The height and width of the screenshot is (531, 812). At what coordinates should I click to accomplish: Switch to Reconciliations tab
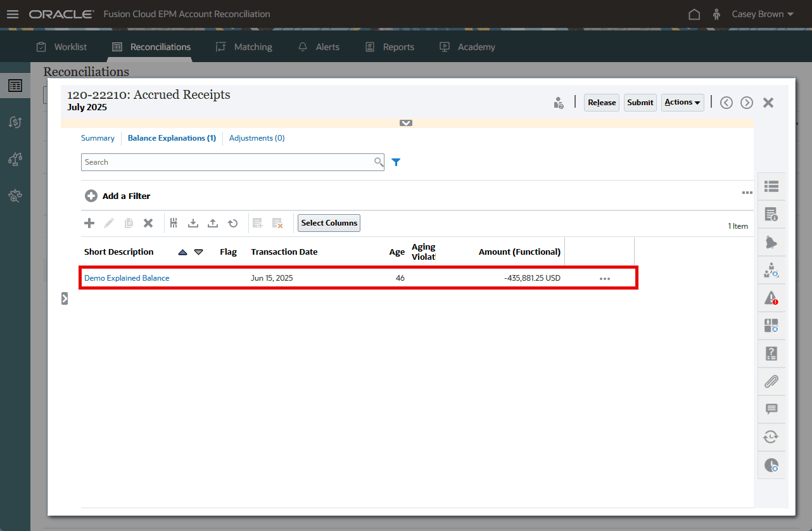pos(151,47)
